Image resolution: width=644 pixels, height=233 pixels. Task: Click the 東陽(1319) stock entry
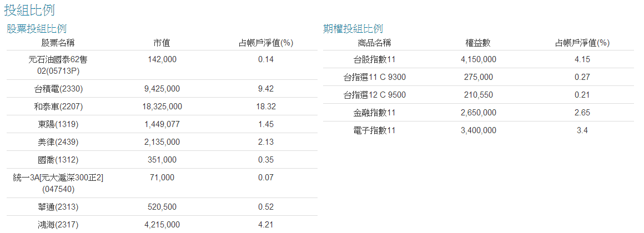tap(58, 124)
